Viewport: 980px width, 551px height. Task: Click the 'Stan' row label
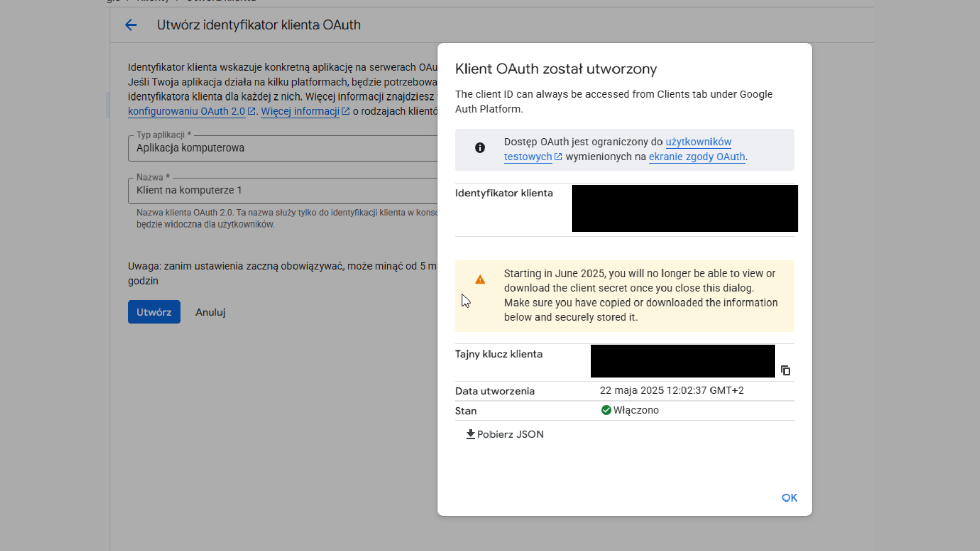coord(466,411)
